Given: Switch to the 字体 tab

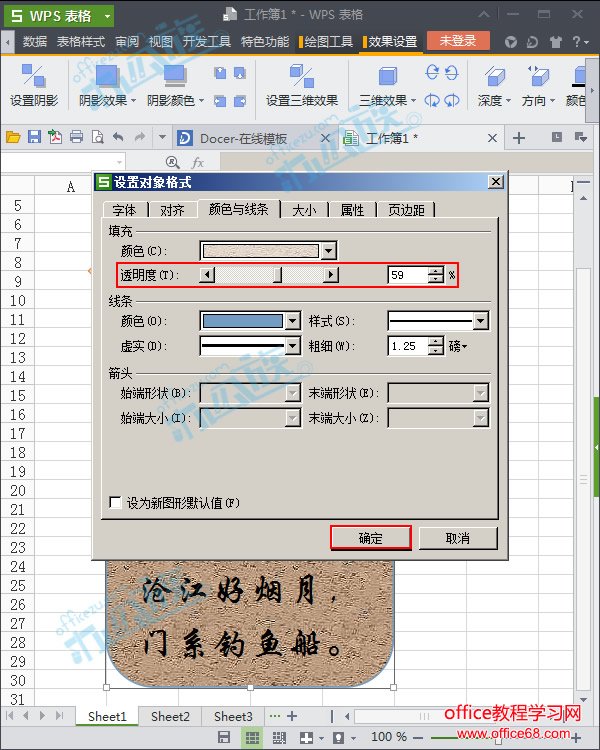Looking at the screenshot, I should [x=124, y=210].
